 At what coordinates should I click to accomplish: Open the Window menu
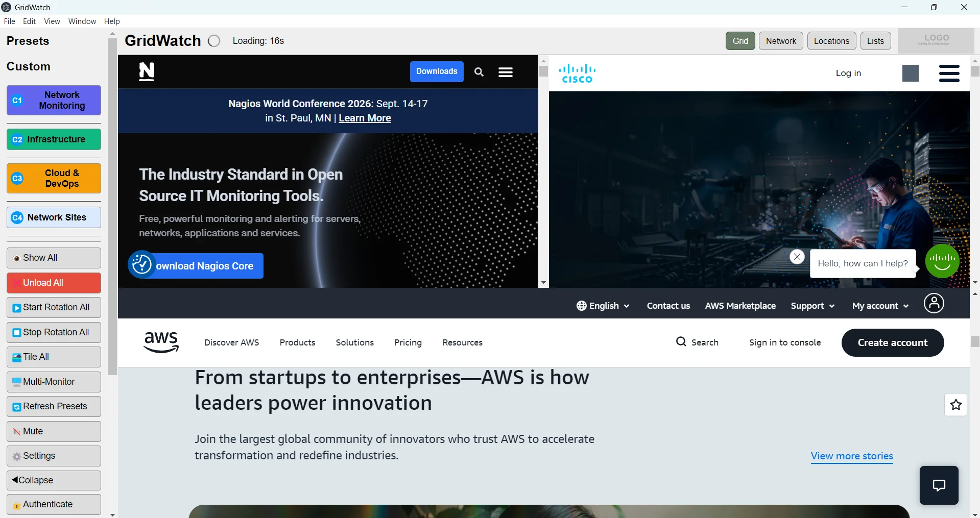[x=82, y=21]
